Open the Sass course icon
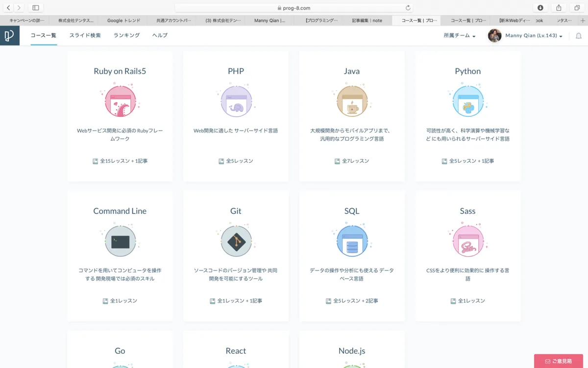This screenshot has height=368, width=588. (467, 240)
